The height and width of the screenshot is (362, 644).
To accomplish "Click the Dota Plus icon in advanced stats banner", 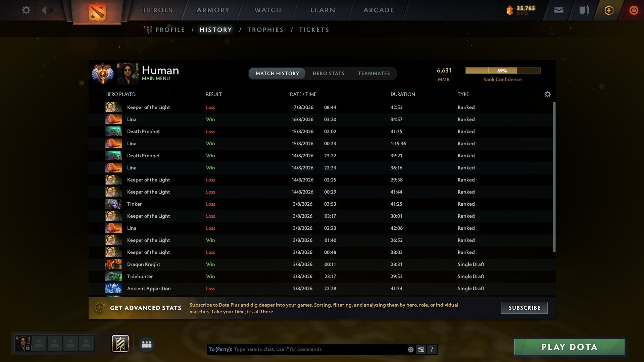I will coord(99,308).
